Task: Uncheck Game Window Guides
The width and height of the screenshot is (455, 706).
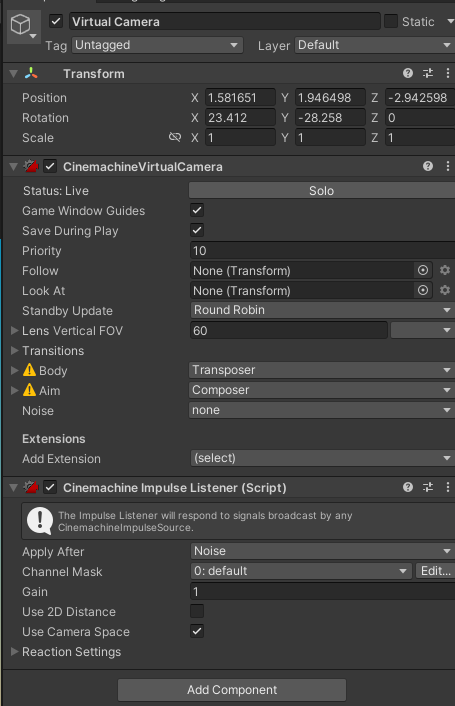Action: (197, 210)
